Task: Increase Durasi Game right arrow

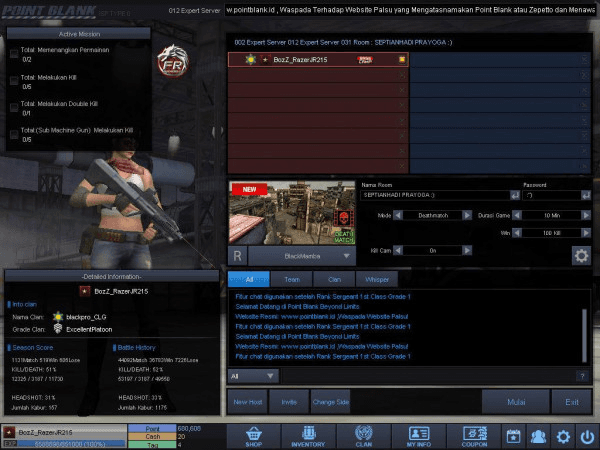Action: pos(586,215)
